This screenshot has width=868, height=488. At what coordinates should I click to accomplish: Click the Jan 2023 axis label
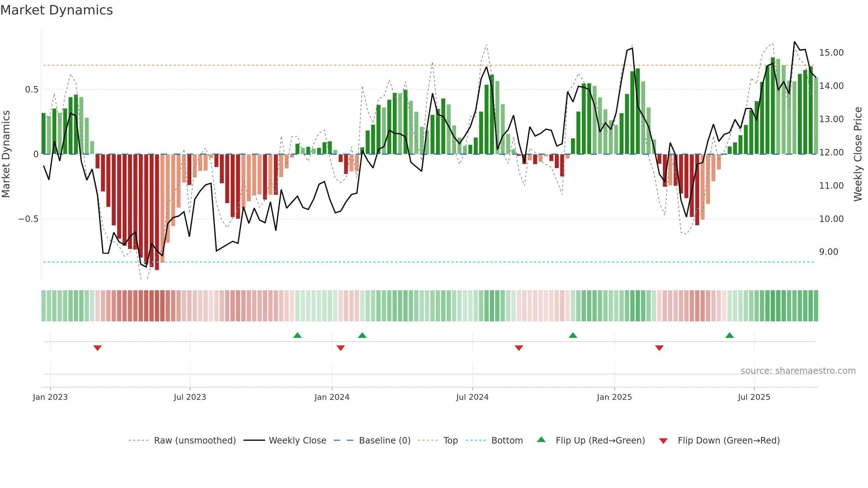pos(50,397)
